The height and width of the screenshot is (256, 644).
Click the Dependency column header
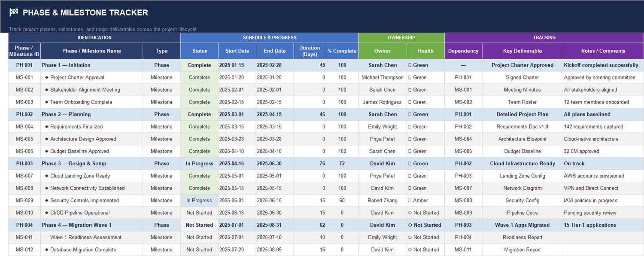(463, 51)
